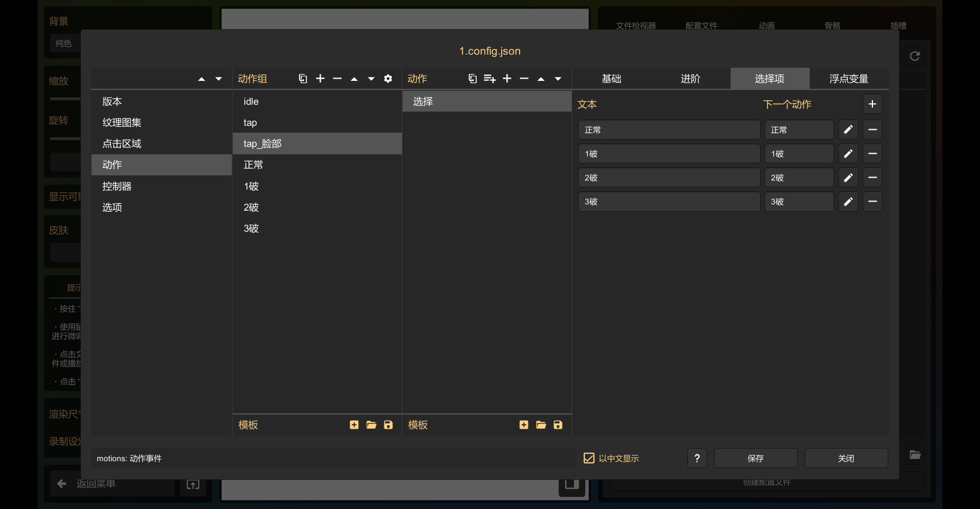Remove the motion with 动作 minus icon
This screenshot has height=509, width=980.
pyautogui.click(x=524, y=79)
